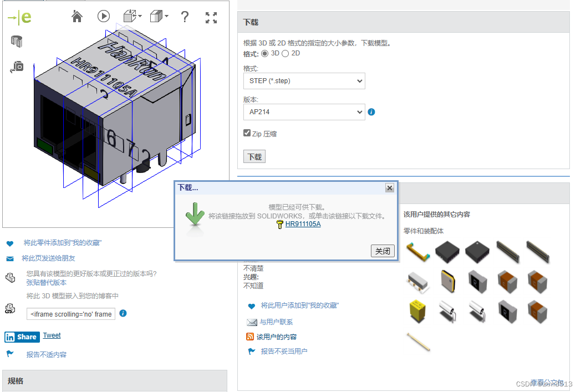Click the envelope icon for sending page

[x=10, y=258]
